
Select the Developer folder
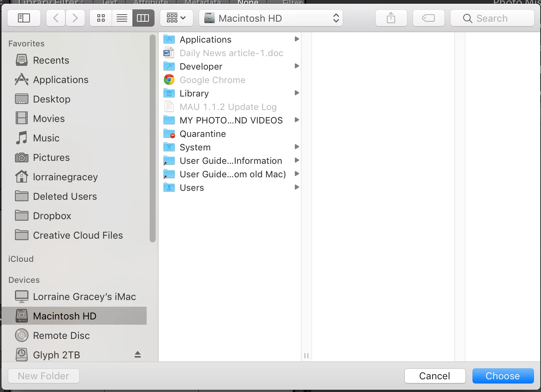click(230, 66)
